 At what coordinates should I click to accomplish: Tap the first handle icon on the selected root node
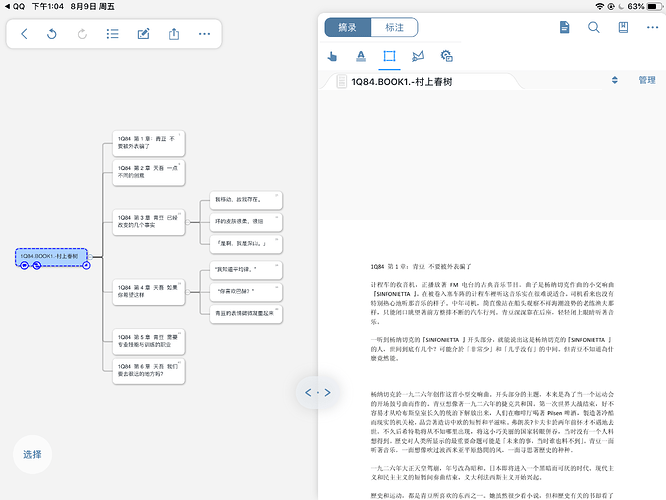click(x=25, y=266)
